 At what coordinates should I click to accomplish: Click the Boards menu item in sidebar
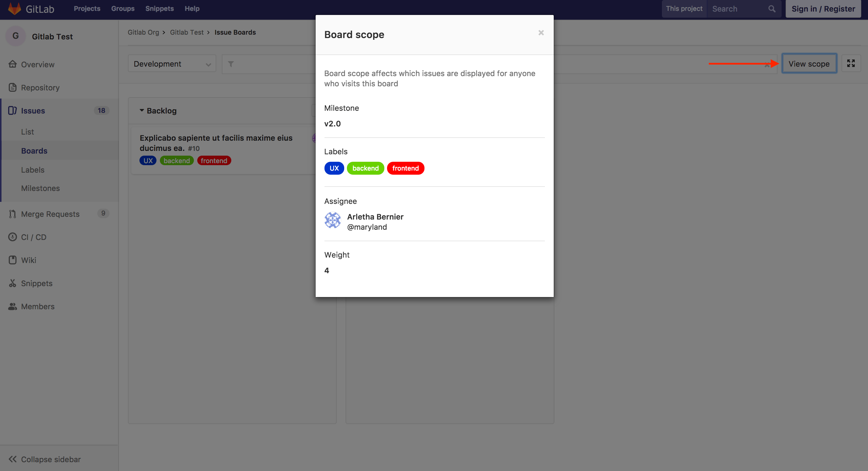point(34,150)
